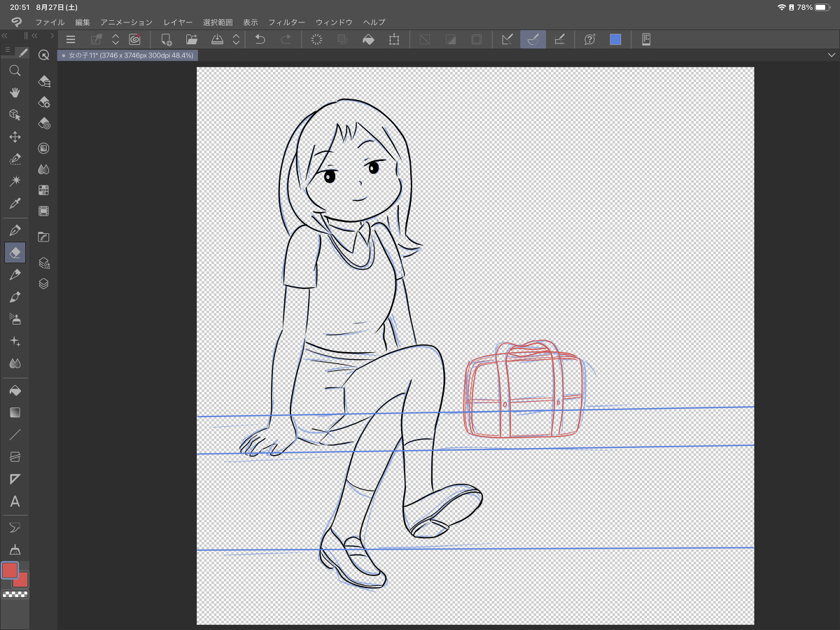Open the Material folder palette
Viewport: 840px width, 630px height.
click(44, 237)
